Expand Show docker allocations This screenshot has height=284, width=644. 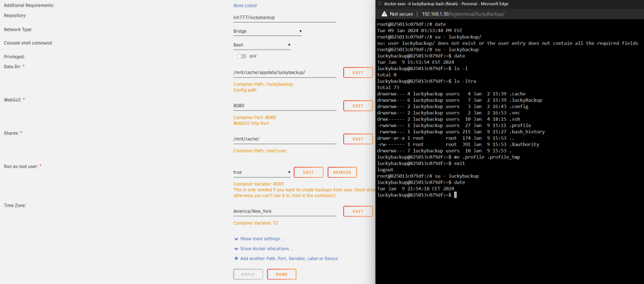(263, 249)
